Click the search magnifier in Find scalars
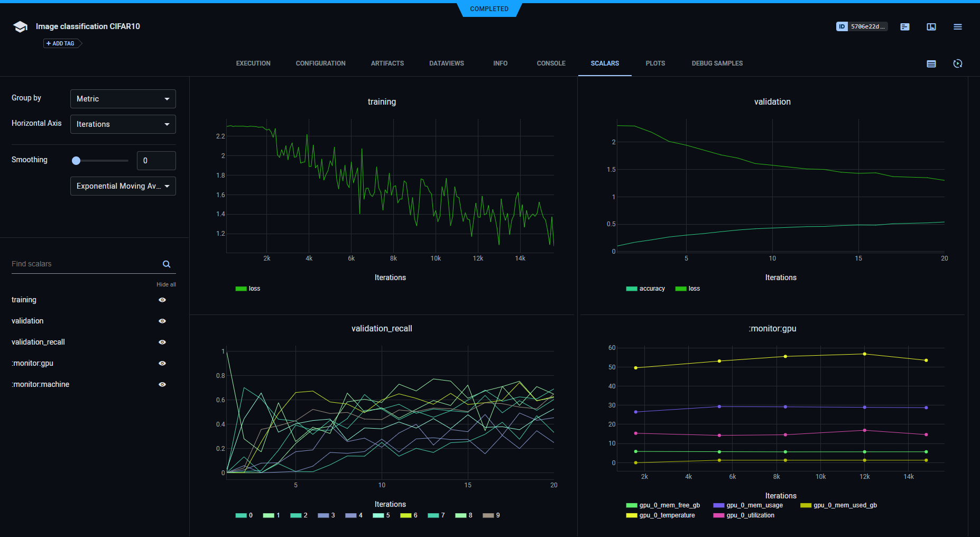 point(167,264)
